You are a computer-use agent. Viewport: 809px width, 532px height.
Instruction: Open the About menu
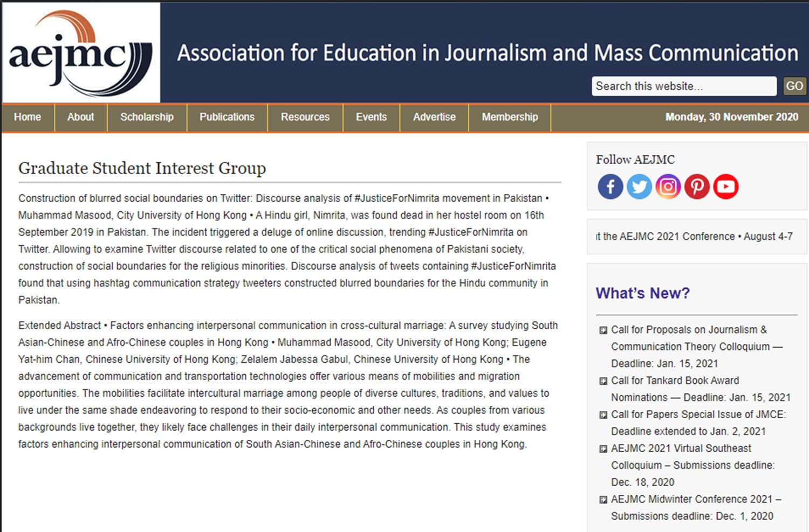pyautogui.click(x=81, y=117)
